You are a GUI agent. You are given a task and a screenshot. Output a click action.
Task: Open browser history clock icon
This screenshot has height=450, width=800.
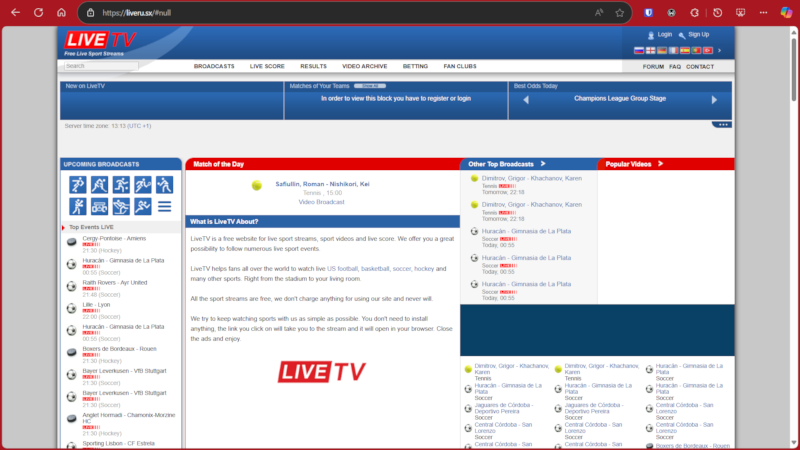point(717,13)
